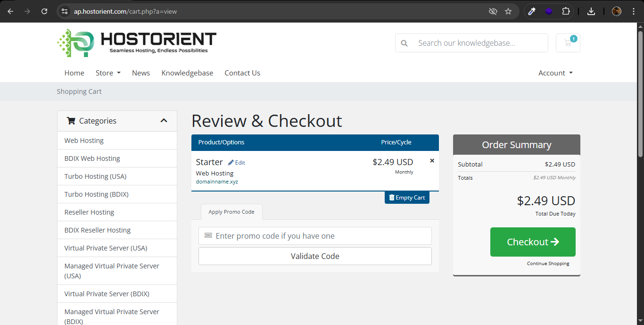Expand the Store dropdown menu
The height and width of the screenshot is (325, 644).
pos(108,73)
